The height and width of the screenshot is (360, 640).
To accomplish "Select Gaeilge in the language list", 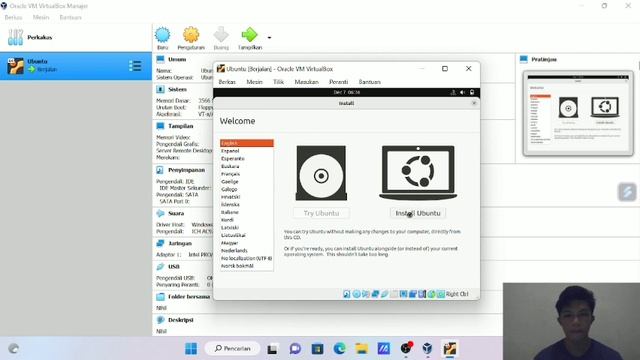I will [247, 182].
